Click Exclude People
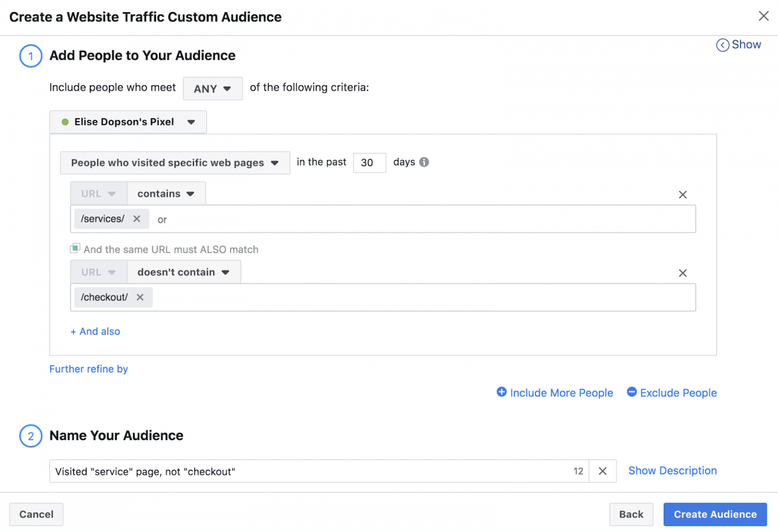778x532 pixels. click(x=672, y=393)
